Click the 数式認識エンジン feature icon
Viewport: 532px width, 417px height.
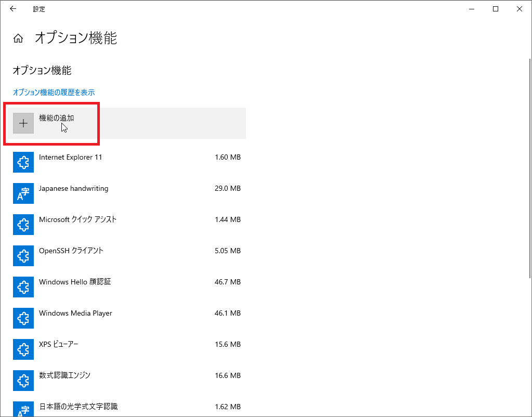tap(23, 381)
